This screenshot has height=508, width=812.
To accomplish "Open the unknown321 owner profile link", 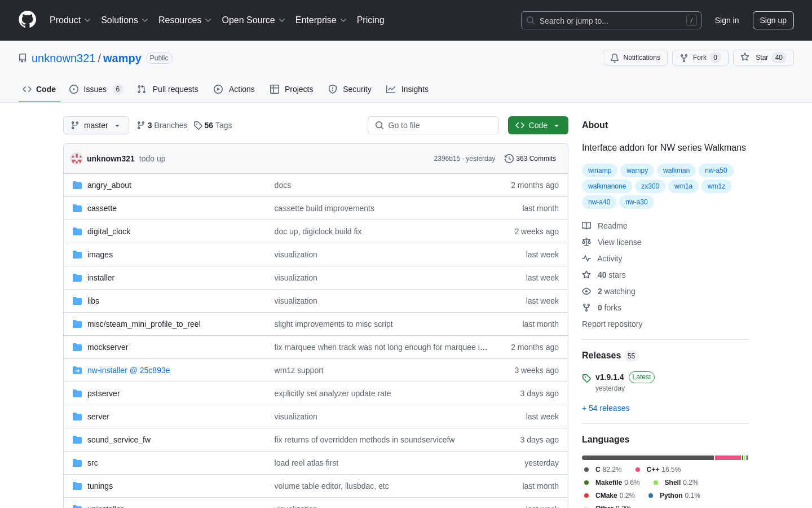I will 63,58.
